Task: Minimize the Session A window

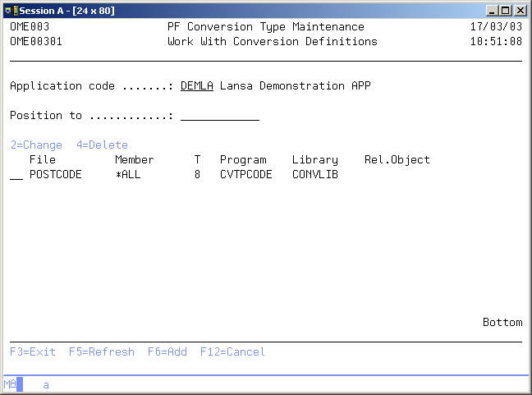Action: 491,11
